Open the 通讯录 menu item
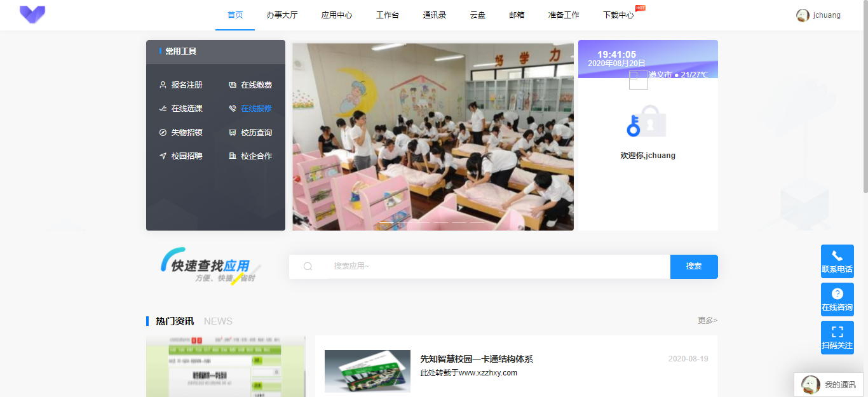Viewport: 868px width, 397px height. click(435, 15)
